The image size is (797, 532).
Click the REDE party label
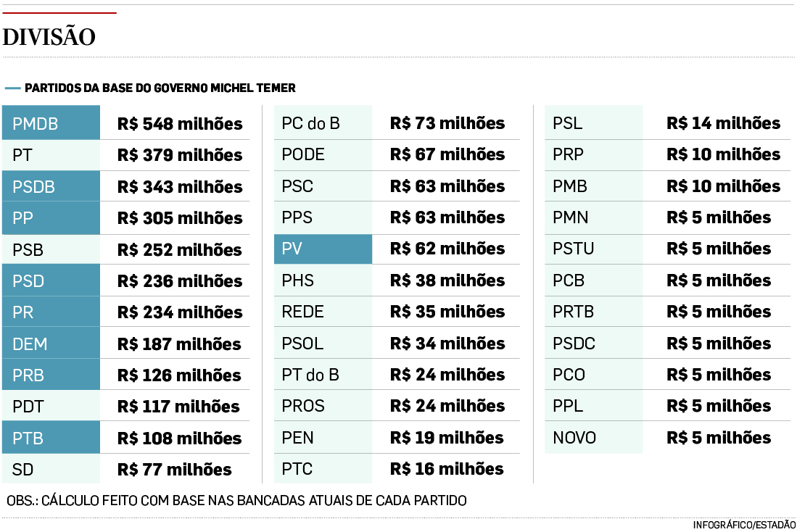coord(302,312)
